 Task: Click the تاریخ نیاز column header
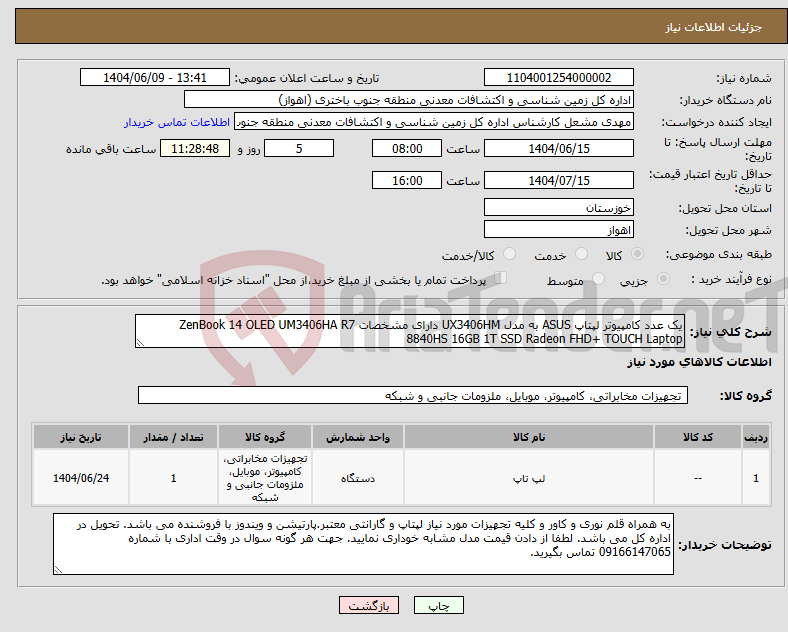pos(81,437)
